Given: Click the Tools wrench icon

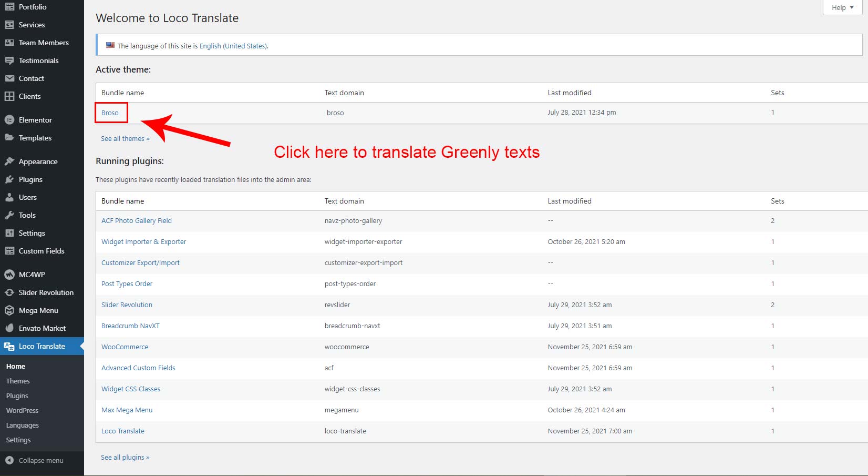Looking at the screenshot, I should [x=9, y=215].
